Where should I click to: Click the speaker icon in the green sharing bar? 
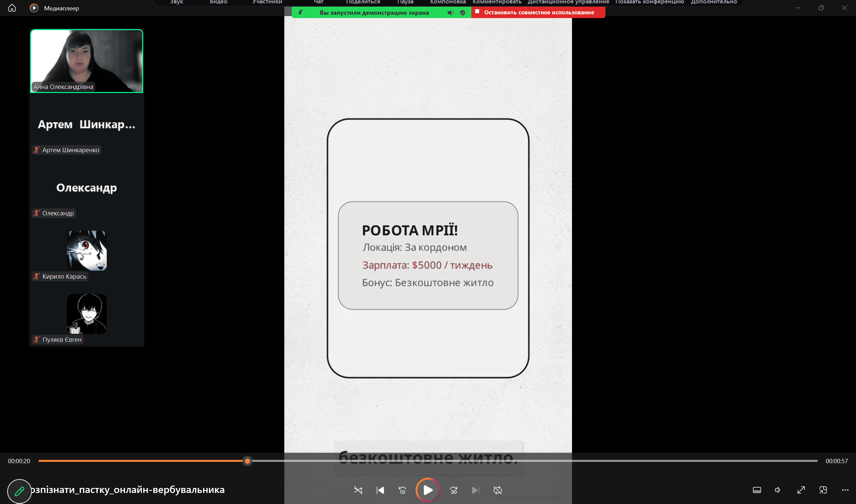tap(451, 13)
